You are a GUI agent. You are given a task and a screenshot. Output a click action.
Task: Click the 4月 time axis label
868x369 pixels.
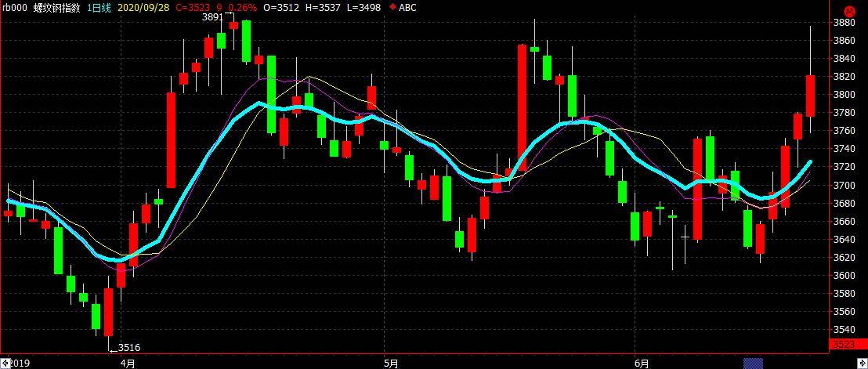click(128, 364)
